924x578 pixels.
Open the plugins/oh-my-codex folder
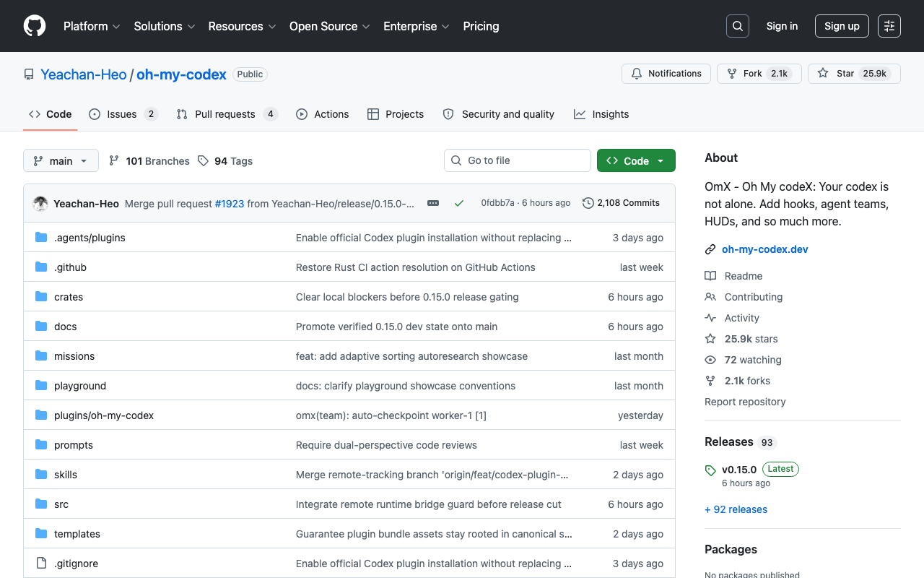[x=104, y=415]
